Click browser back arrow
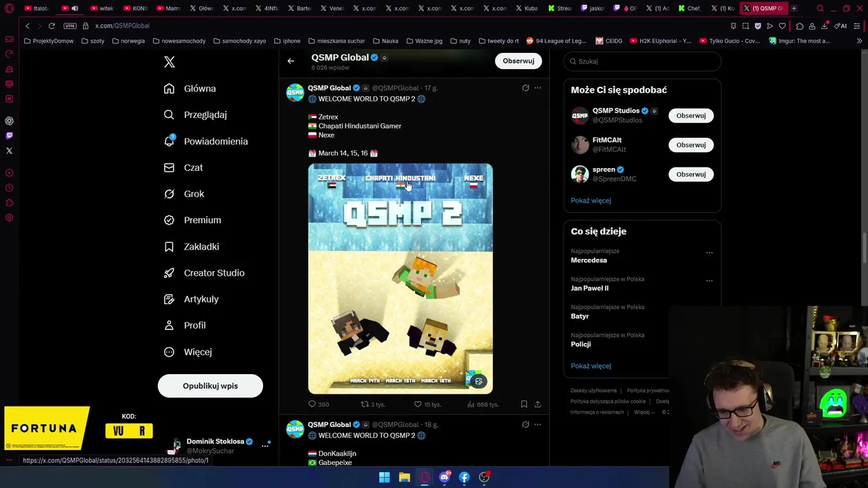The image size is (868, 488). [27, 26]
